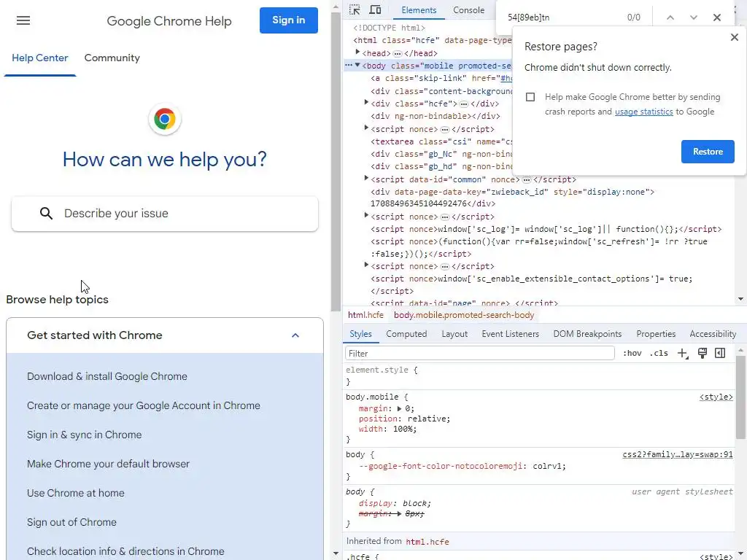This screenshot has height=560, width=747.
Task: Open css2?family stylesheet source link
Action: click(678, 455)
